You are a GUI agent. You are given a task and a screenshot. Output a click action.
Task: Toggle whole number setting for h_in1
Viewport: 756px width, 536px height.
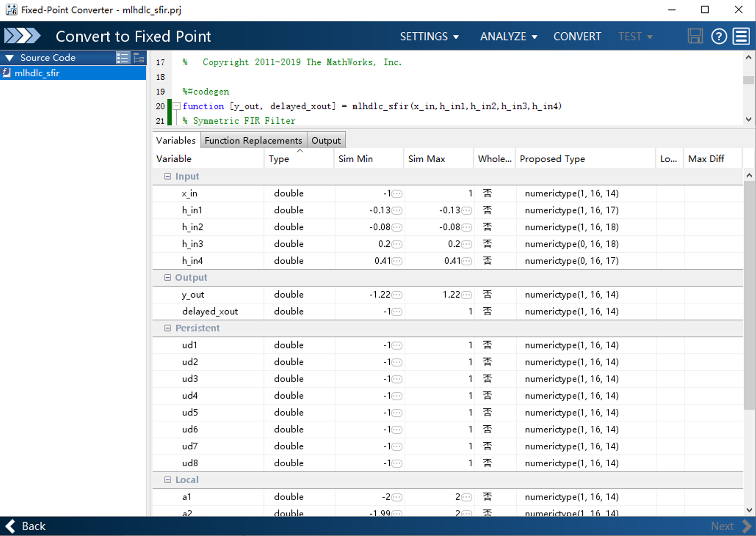click(488, 210)
